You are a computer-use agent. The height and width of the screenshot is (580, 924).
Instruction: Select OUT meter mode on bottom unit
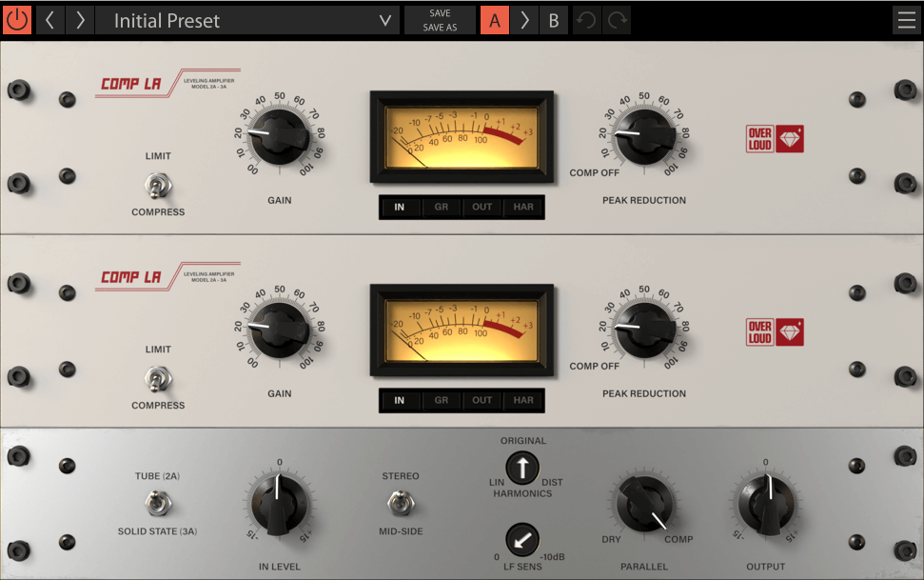point(482,401)
